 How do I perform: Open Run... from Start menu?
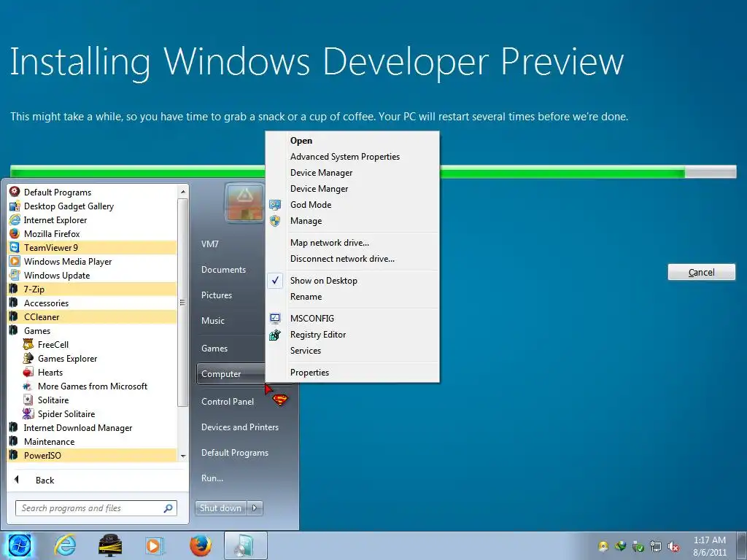pyautogui.click(x=212, y=478)
